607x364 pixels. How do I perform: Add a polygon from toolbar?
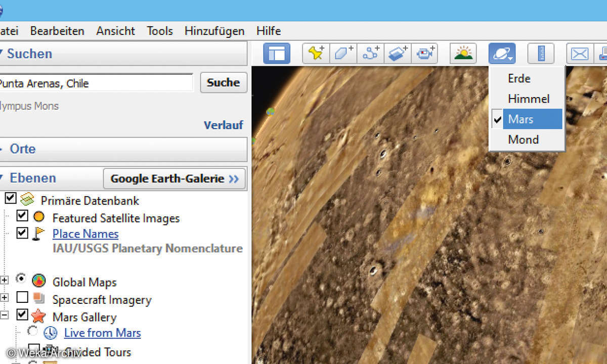(343, 53)
